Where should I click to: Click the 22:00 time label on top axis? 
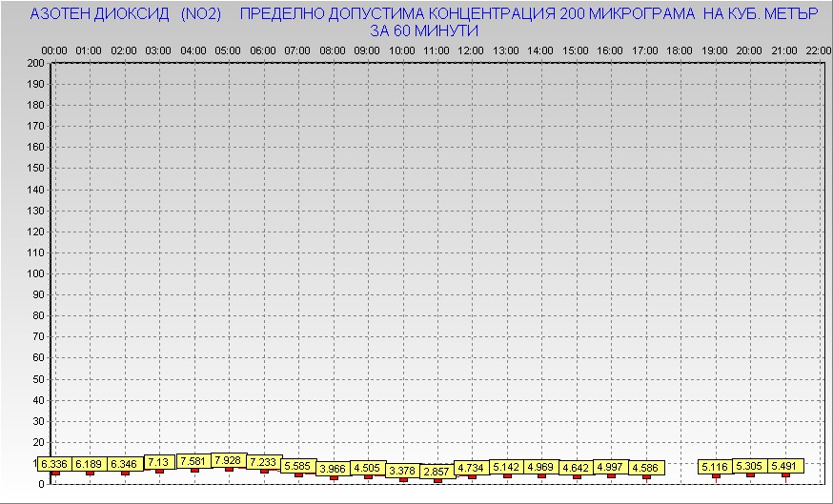(818, 50)
